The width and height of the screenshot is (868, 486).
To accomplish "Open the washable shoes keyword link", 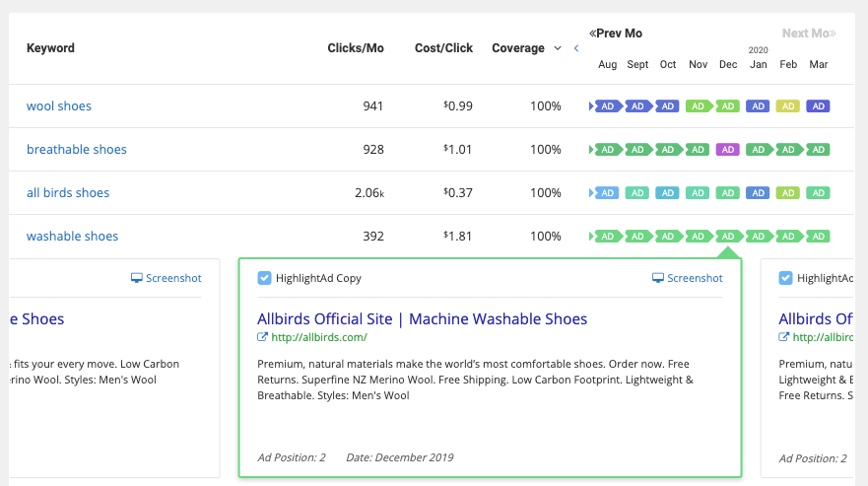I will pyautogui.click(x=73, y=236).
